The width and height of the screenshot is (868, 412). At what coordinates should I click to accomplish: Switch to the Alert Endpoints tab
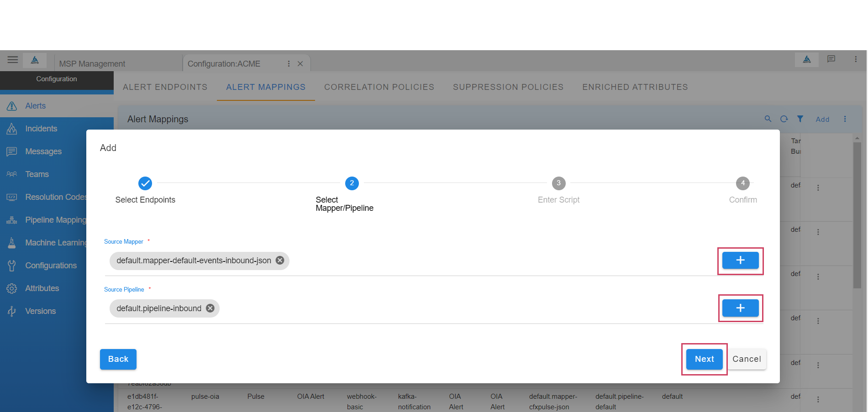pos(165,87)
